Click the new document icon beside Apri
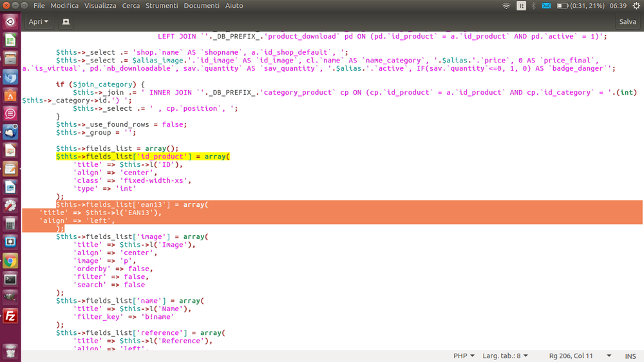 (x=66, y=21)
